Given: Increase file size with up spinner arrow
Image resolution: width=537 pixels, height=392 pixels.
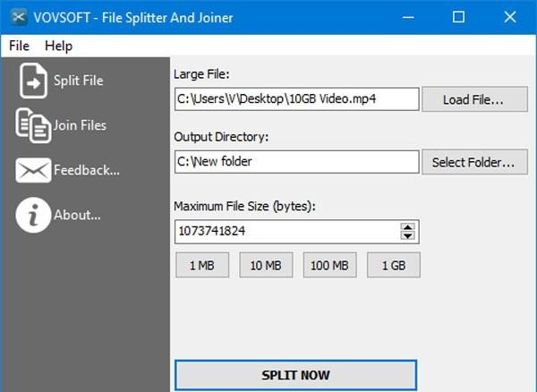Looking at the screenshot, I should [407, 227].
